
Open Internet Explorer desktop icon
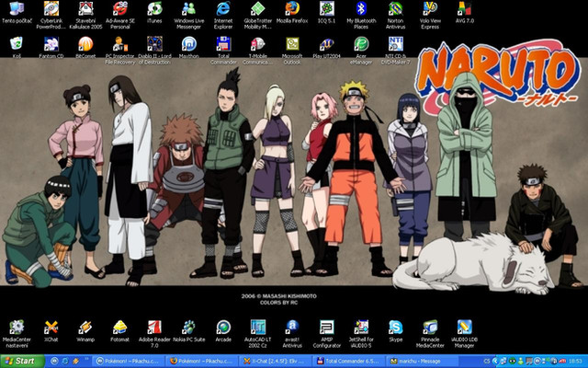coord(223,15)
